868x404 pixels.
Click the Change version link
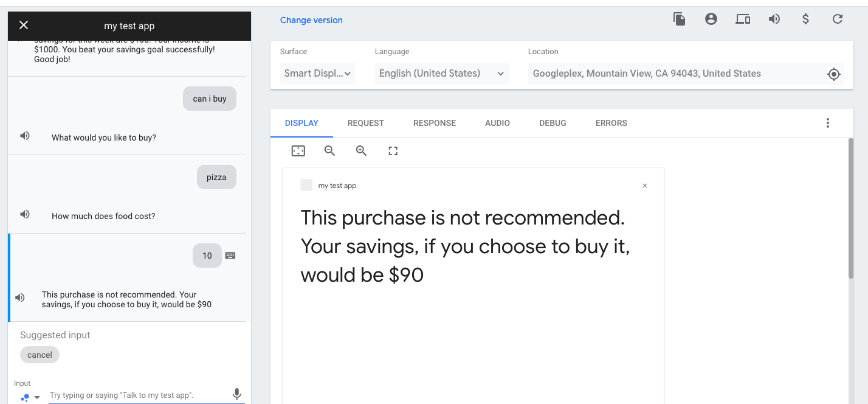coord(311,20)
